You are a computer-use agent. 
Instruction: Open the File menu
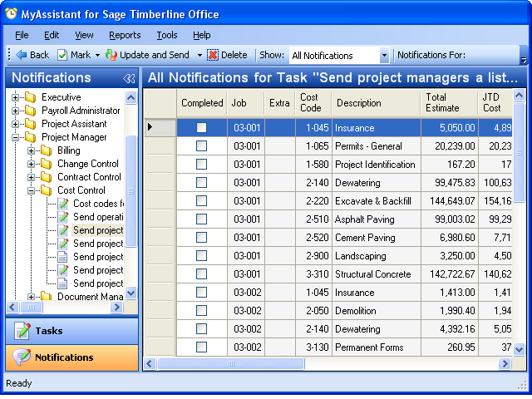coord(22,35)
